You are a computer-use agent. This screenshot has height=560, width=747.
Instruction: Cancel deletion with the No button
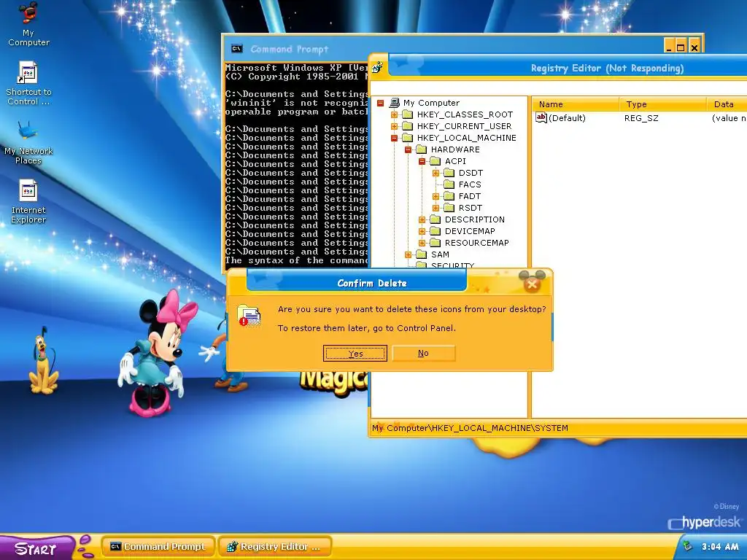(424, 353)
